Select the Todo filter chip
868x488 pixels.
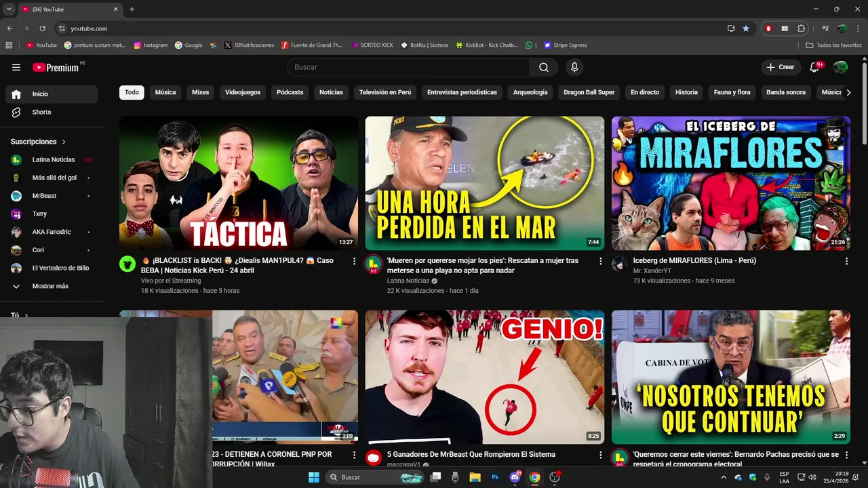132,92
